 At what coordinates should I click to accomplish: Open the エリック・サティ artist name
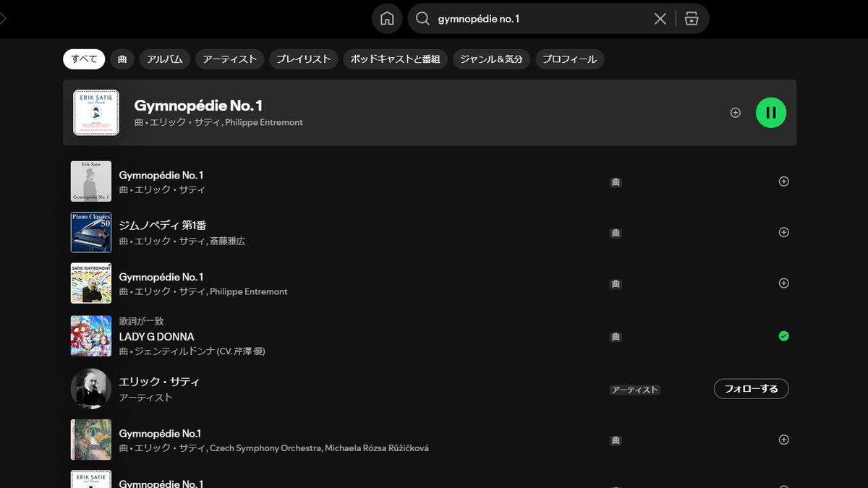tap(159, 382)
